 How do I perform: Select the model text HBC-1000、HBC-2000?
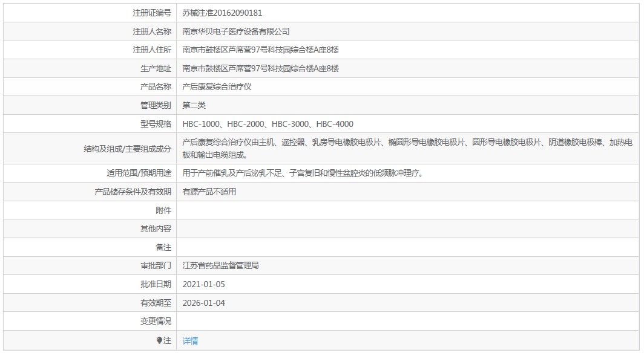point(223,124)
